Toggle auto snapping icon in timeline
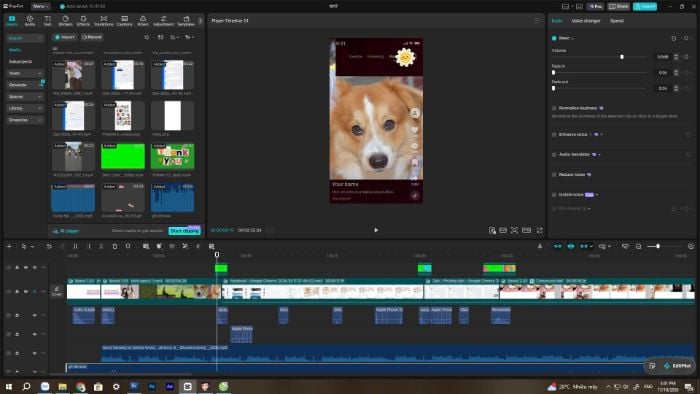 tap(571, 246)
